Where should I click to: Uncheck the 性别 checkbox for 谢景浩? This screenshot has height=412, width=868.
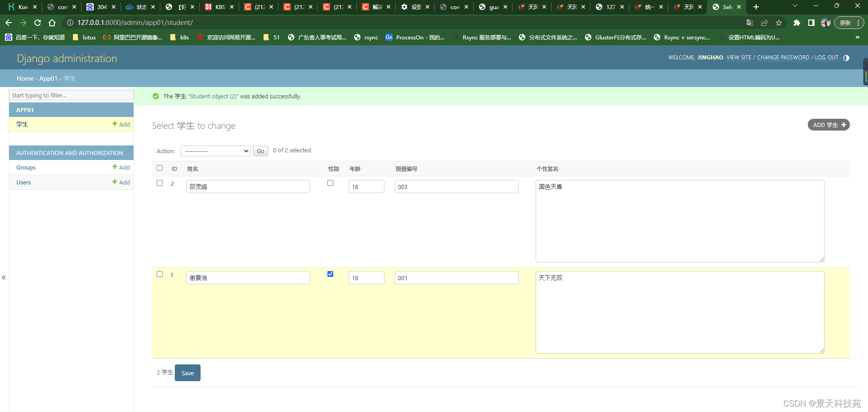tap(330, 274)
